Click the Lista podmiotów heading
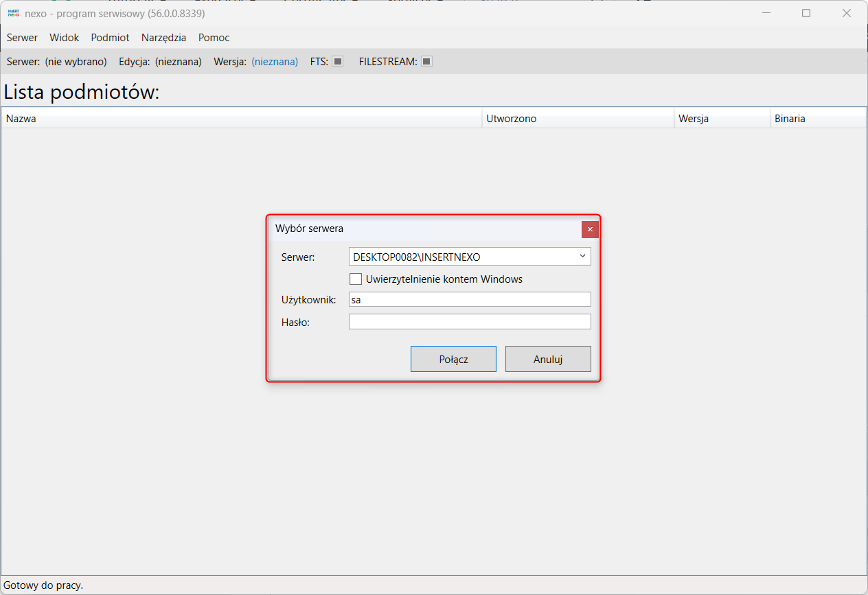 point(82,91)
